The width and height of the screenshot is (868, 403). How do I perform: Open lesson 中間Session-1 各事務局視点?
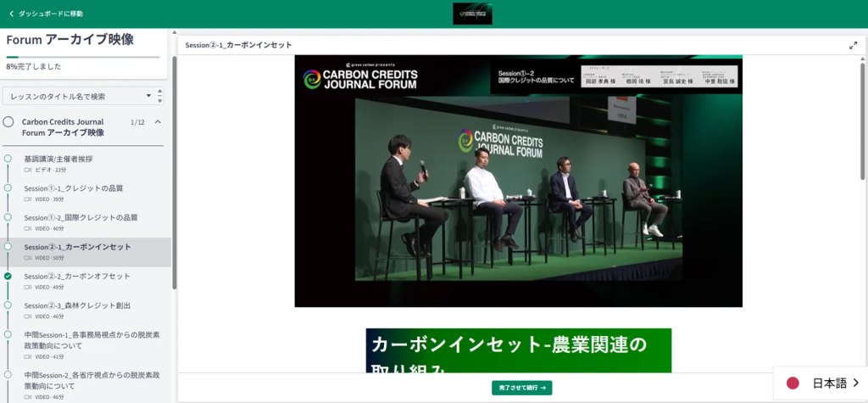[91, 339]
